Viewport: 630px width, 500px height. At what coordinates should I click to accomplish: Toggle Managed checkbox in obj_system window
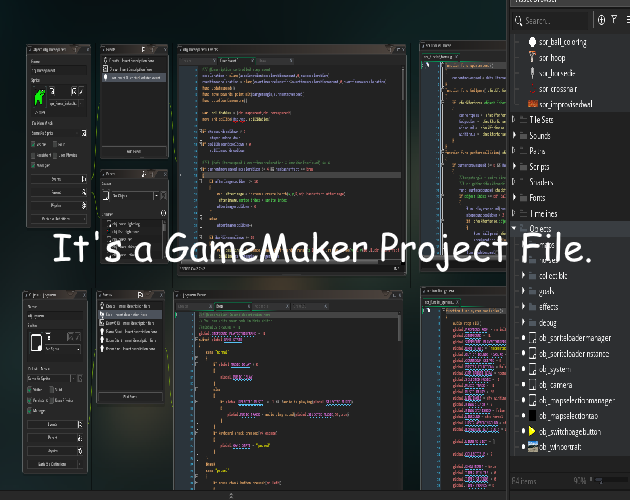(29, 411)
